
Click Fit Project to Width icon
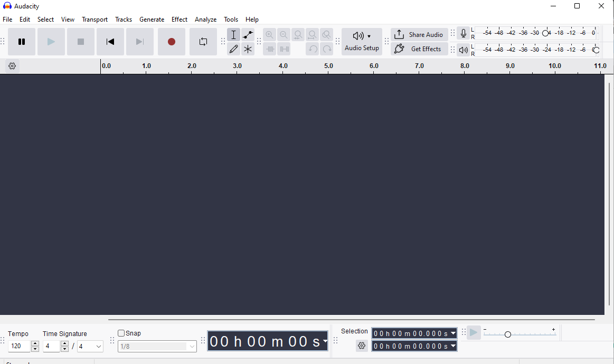click(x=312, y=35)
